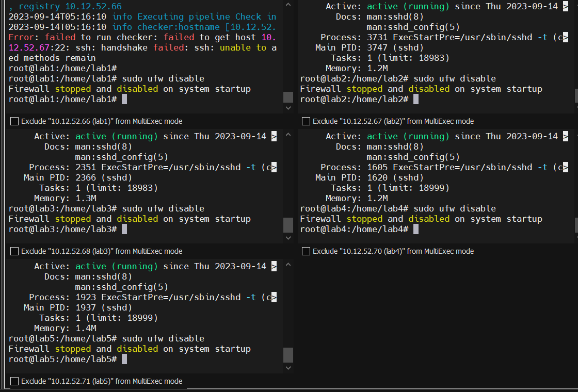Viewport: 578px width, 392px height.
Task: Click the lab3 terminal scrollbar thumb
Action: click(x=288, y=225)
